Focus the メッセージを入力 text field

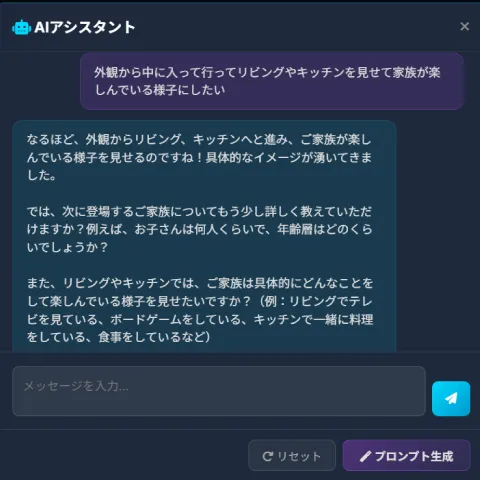coord(219,391)
